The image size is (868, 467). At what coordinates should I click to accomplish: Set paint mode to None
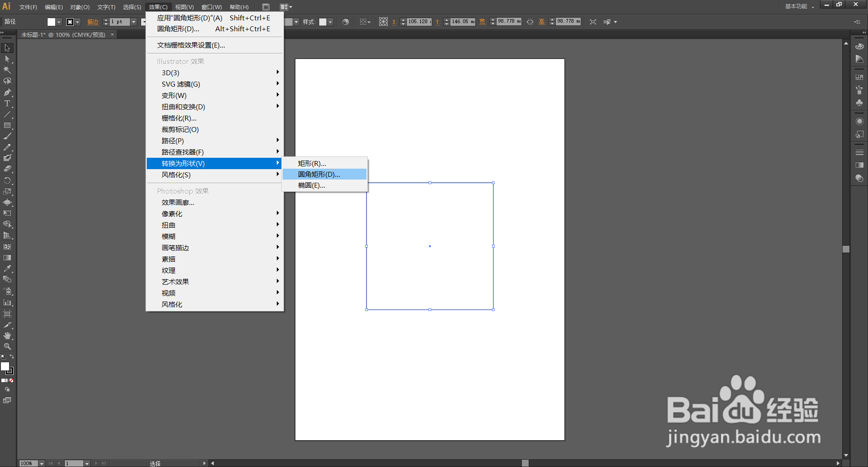11,380
